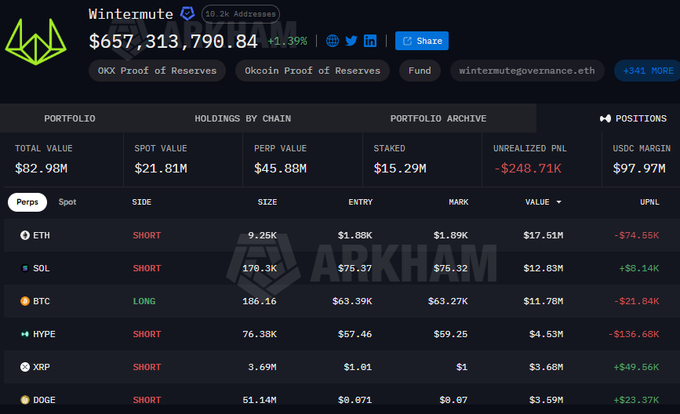Click BTC entry price $63.39K
The image size is (680, 414).
click(352, 301)
